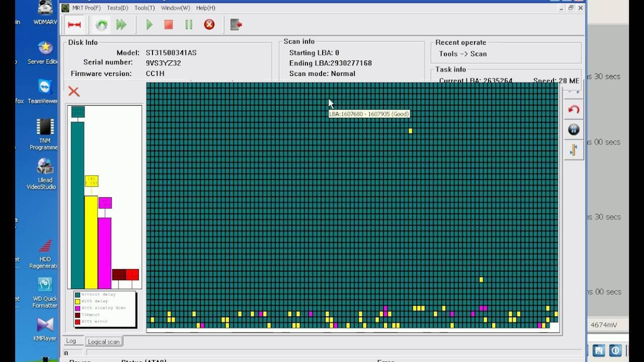The image size is (644, 362).
Task: Click the yellow With delay legend swatch
Action: [77, 301]
